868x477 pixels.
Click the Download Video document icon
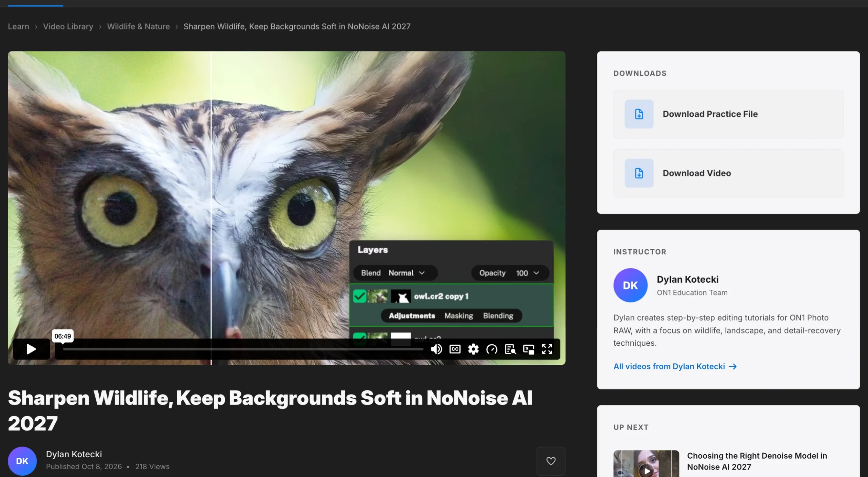tap(639, 173)
